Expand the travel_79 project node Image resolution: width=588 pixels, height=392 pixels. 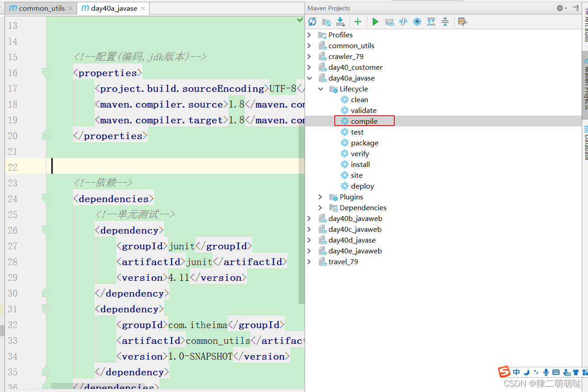tap(309, 261)
